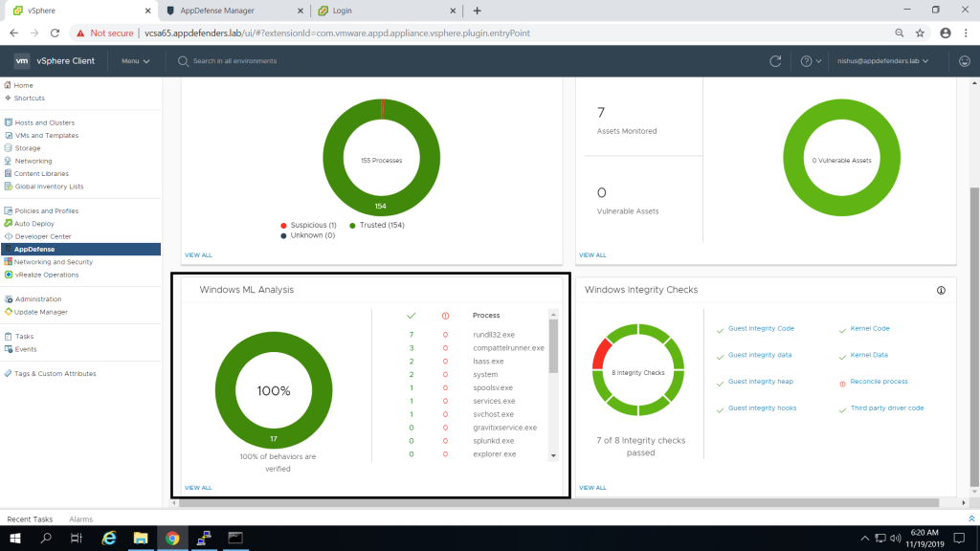The image size is (980, 551).
Task: Toggle the Suspicious (1) legend item
Action: click(308, 225)
